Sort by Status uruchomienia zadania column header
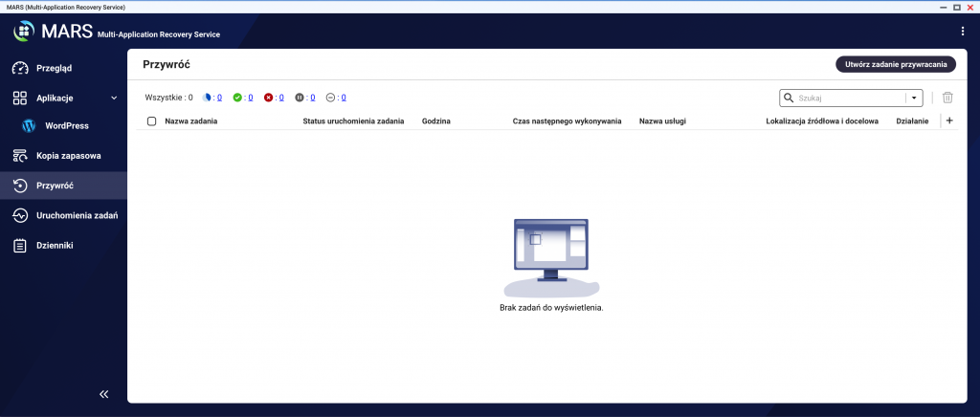The width and height of the screenshot is (980, 417). click(353, 121)
